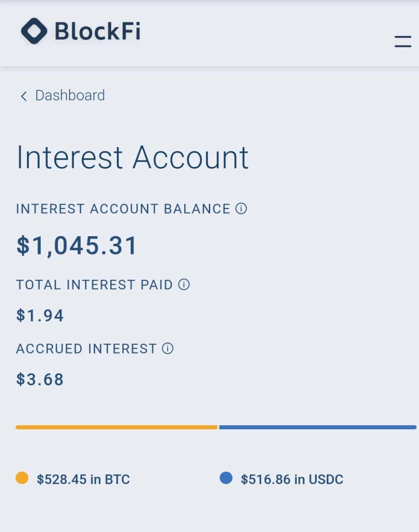Open info icon for Accrued Interest
The width and height of the screenshot is (419, 532).
pos(168,348)
